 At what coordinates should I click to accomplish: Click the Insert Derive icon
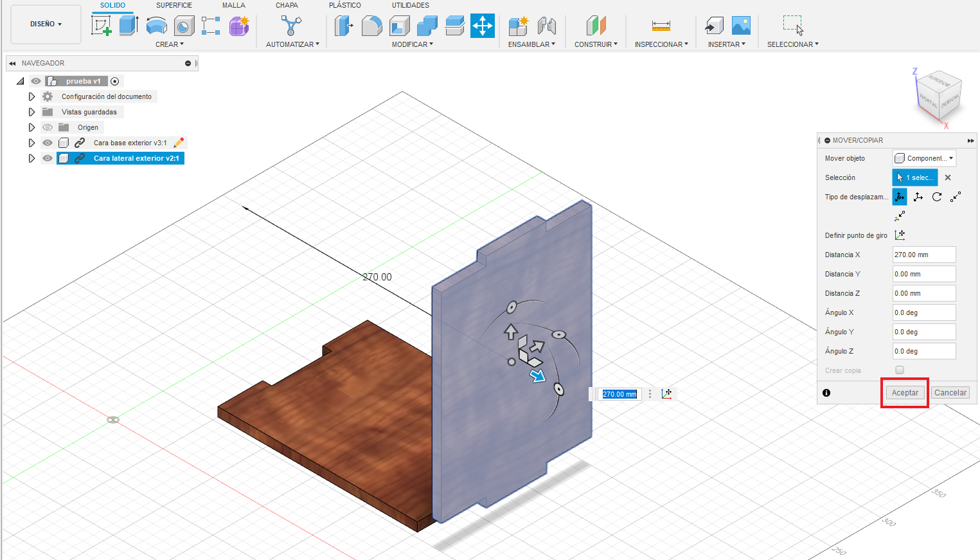pyautogui.click(x=714, y=26)
